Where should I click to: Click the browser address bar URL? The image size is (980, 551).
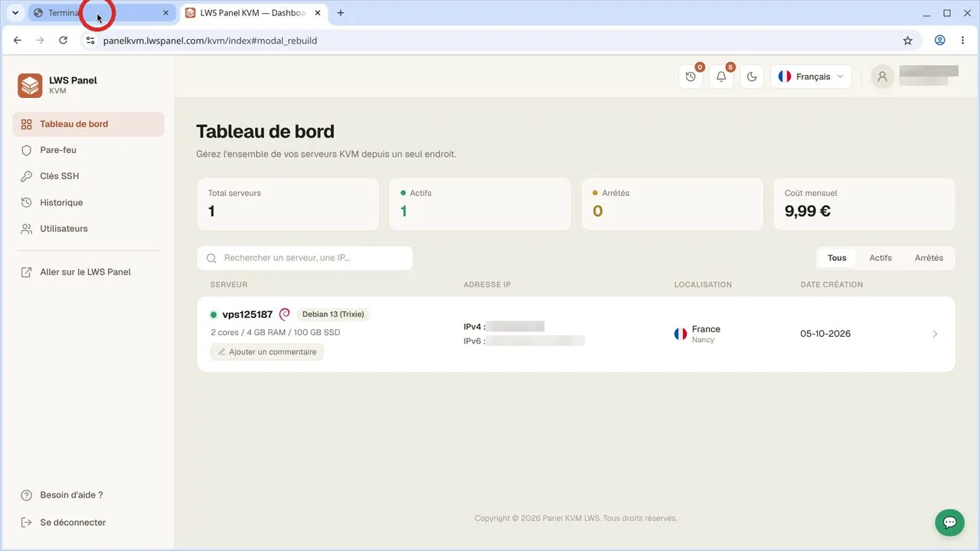tap(210, 41)
